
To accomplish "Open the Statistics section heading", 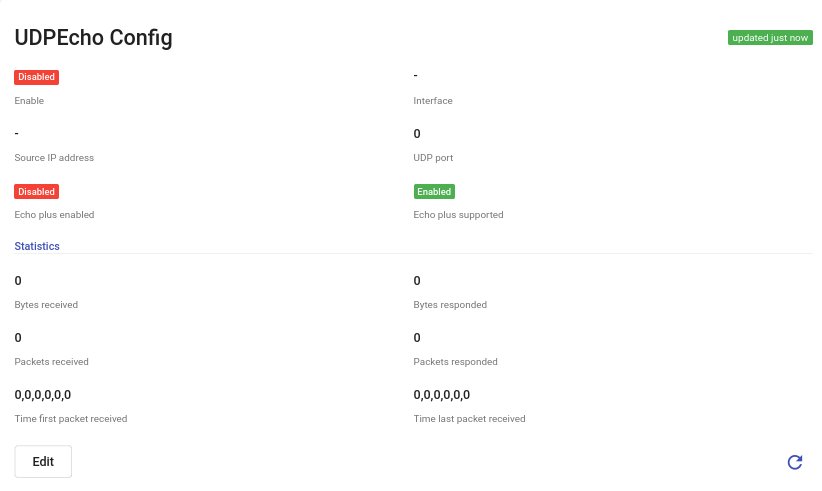I will tap(37, 246).
